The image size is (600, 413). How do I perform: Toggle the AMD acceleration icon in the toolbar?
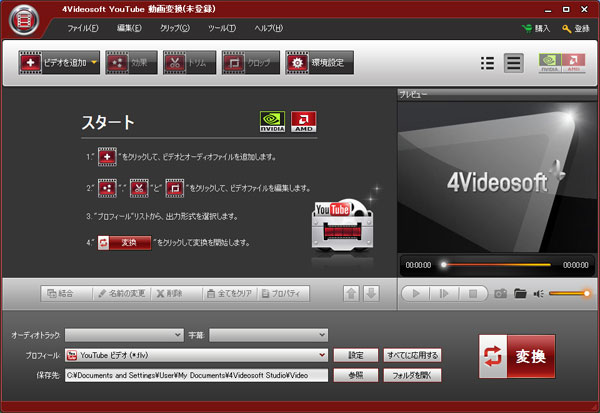point(574,63)
